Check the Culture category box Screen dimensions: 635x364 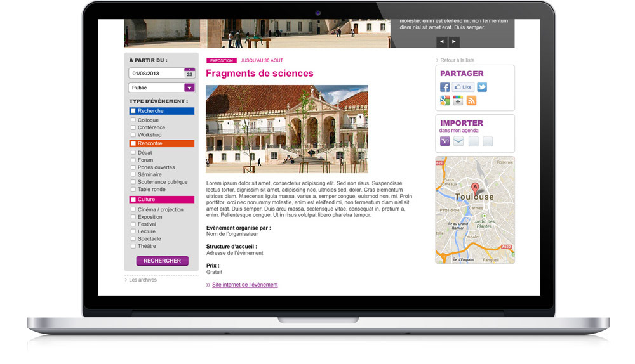tap(133, 199)
